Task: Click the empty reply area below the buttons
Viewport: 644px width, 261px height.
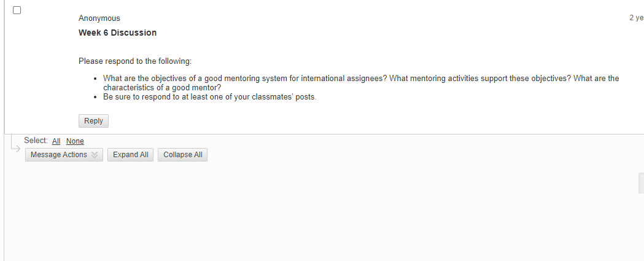Action: pyautogui.click(x=320, y=212)
